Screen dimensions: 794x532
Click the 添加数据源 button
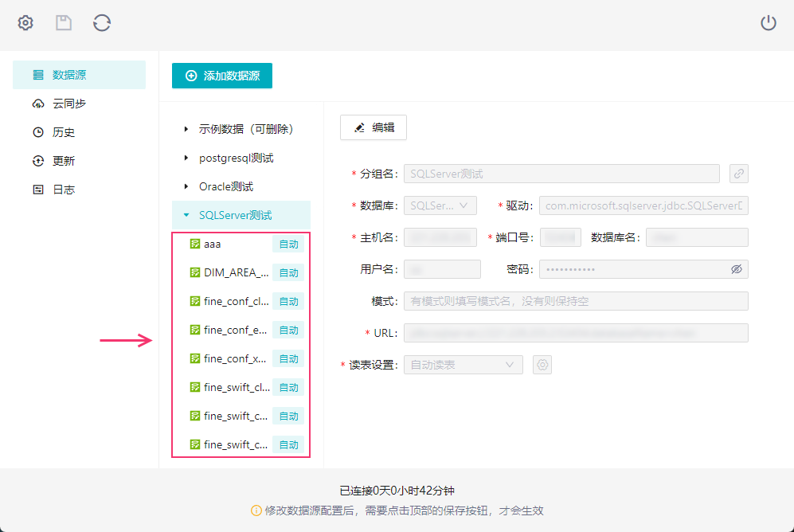tap(221, 76)
